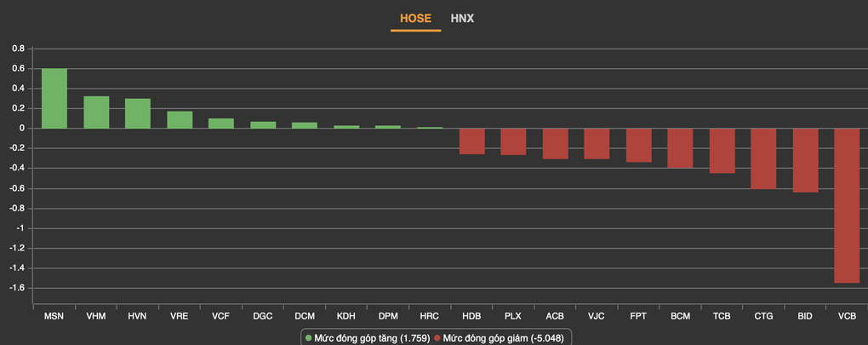Viewport: 868px width, 345px height.
Task: Click the green VRE bar
Action: (180, 119)
